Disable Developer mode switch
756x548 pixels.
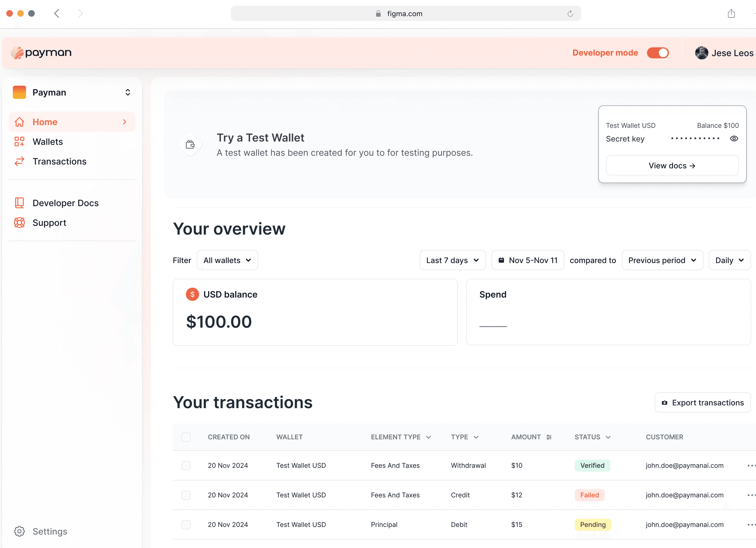coord(657,53)
